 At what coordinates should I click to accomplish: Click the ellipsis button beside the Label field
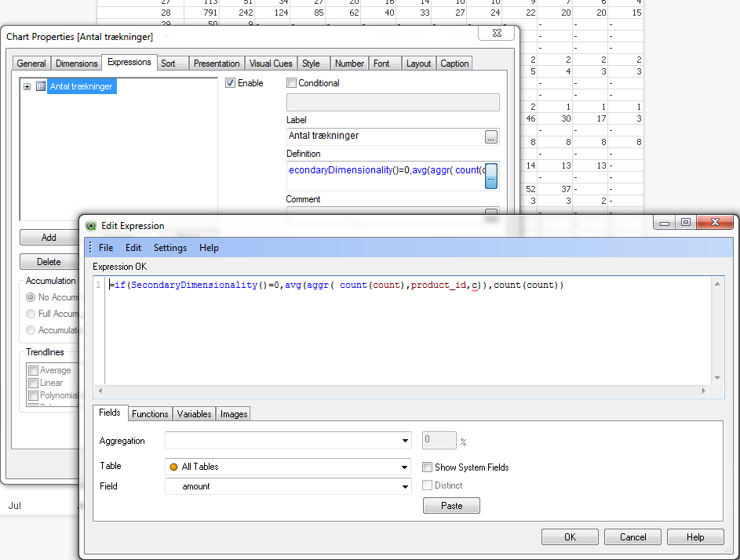pos(491,136)
